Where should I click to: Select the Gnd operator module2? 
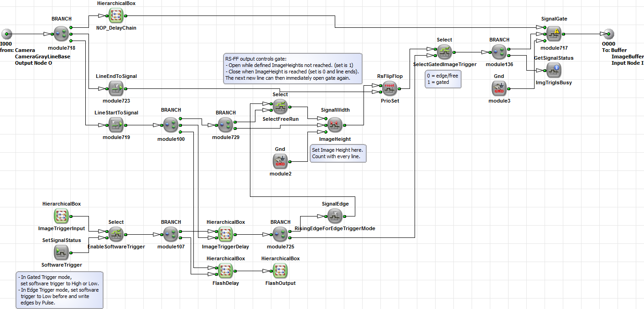coord(280,161)
